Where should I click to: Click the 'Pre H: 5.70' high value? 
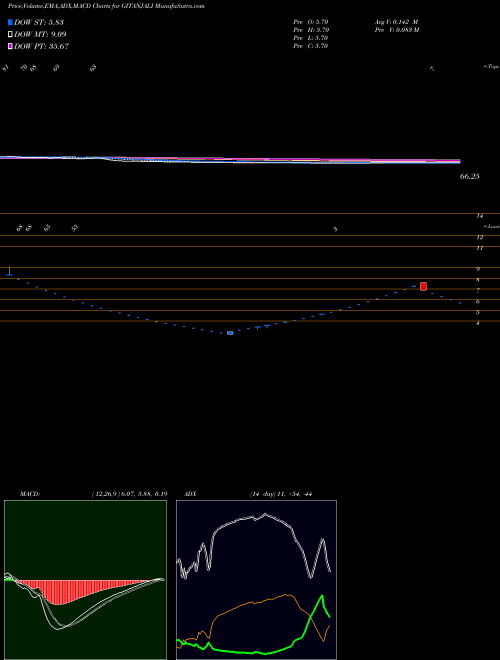click(311, 30)
